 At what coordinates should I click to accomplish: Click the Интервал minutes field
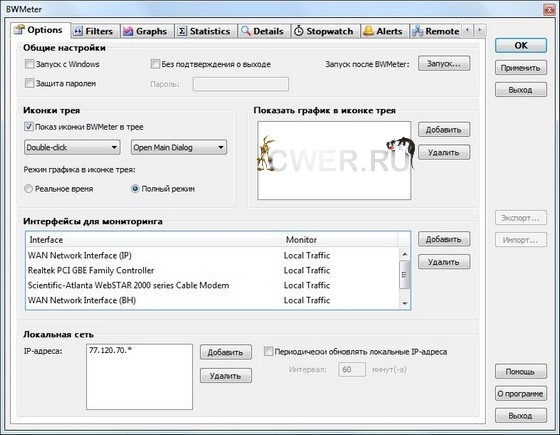tap(352, 369)
